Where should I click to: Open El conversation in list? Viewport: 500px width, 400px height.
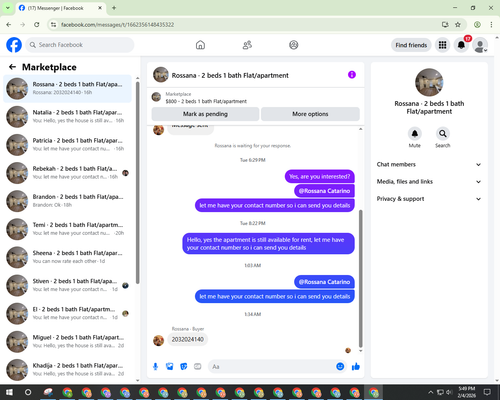click(x=67, y=313)
